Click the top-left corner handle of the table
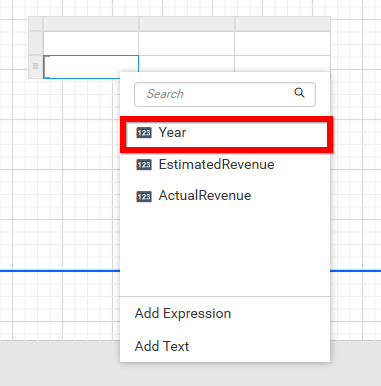This screenshot has height=386, width=381. [36, 24]
